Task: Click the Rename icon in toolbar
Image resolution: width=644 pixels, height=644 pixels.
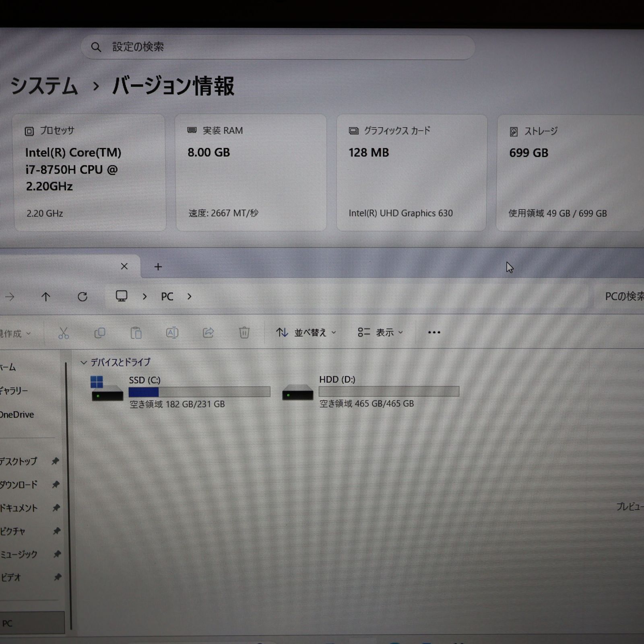Action: (172, 333)
